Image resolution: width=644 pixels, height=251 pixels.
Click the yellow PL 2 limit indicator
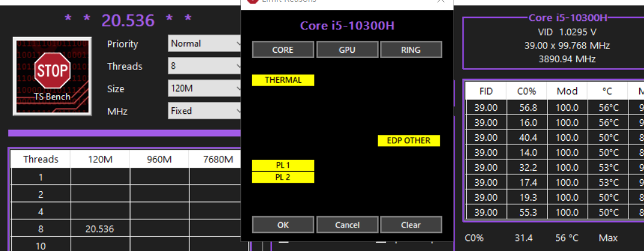283,177
